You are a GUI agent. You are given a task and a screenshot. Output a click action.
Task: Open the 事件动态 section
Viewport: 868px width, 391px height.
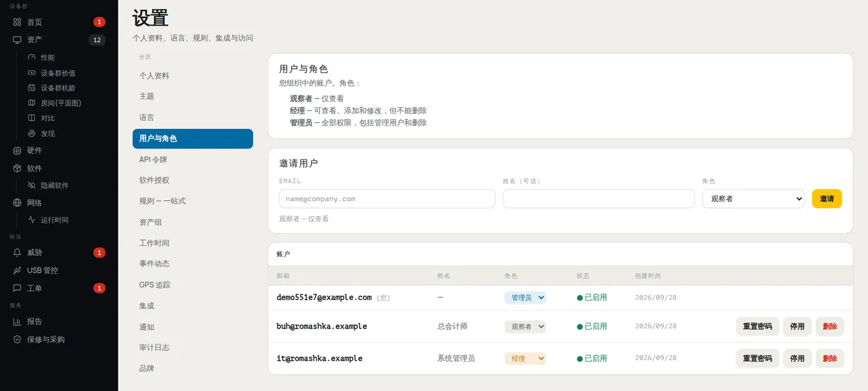point(193,264)
